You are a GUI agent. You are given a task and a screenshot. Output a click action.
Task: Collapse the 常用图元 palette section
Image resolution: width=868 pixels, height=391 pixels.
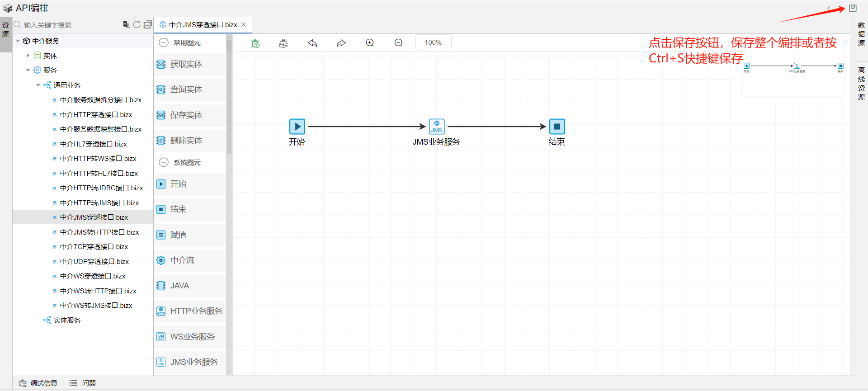[164, 42]
